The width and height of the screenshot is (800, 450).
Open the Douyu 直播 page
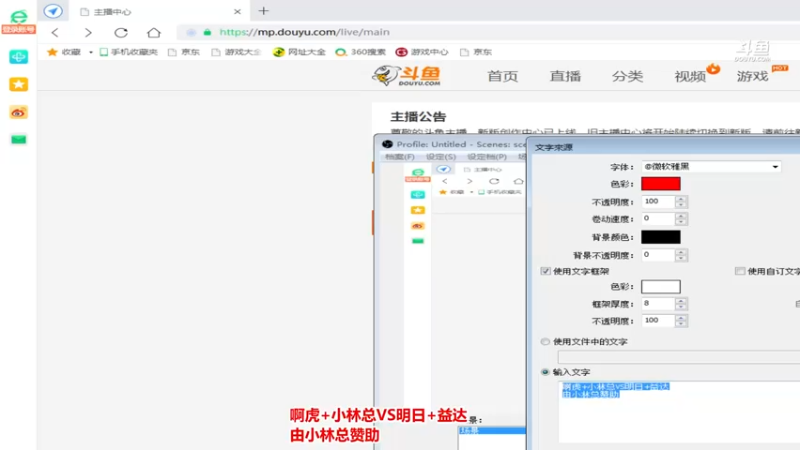click(565, 77)
